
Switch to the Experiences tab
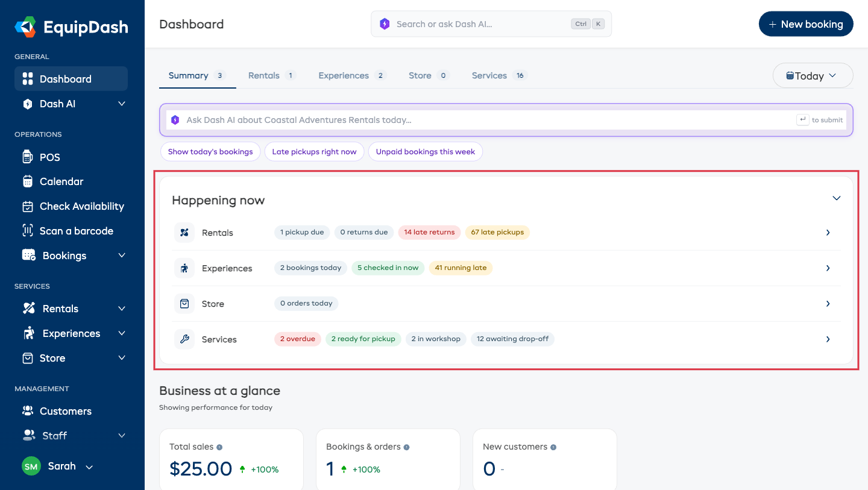point(352,76)
